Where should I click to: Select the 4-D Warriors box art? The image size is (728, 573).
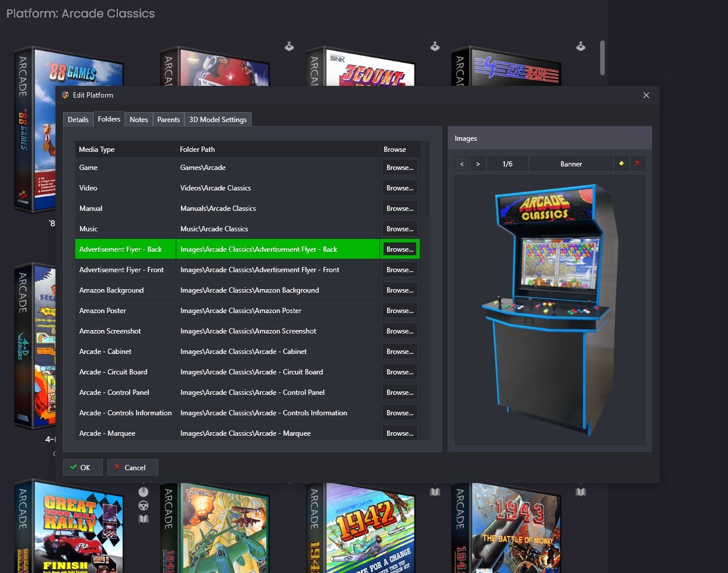(x=35, y=346)
